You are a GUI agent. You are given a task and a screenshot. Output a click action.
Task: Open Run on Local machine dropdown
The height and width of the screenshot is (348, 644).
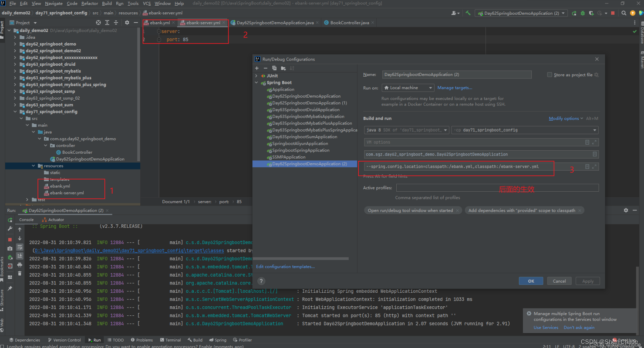(408, 88)
